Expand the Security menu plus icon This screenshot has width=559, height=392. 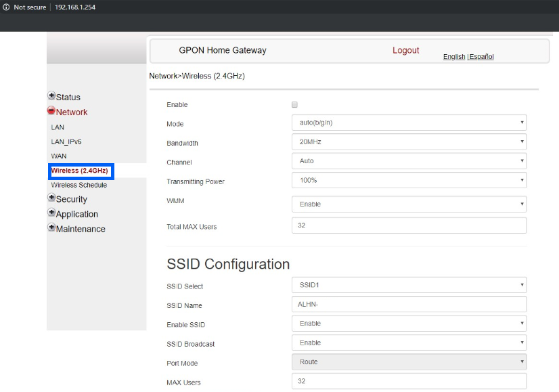[51, 198]
